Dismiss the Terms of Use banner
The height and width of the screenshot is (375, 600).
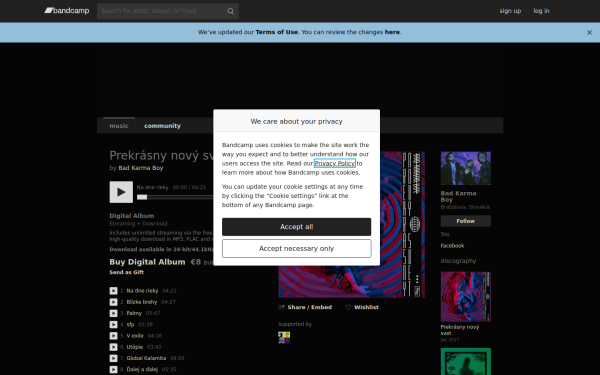pos(589,33)
